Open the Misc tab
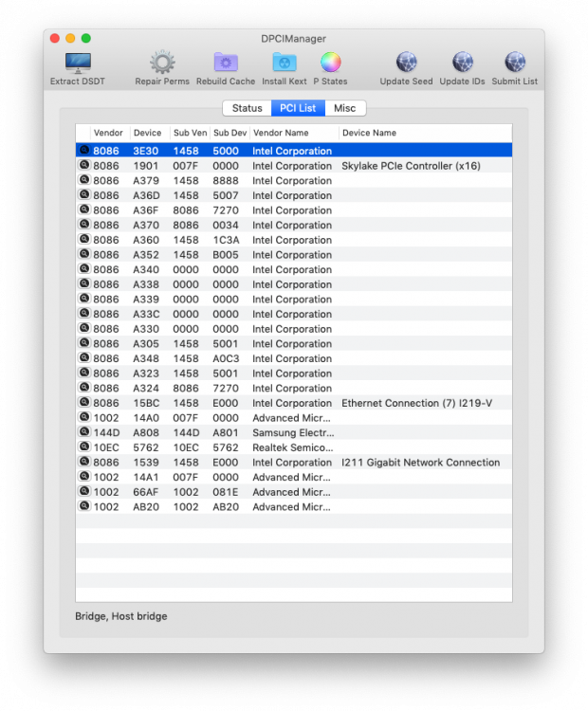The width and height of the screenshot is (588, 711). (345, 108)
